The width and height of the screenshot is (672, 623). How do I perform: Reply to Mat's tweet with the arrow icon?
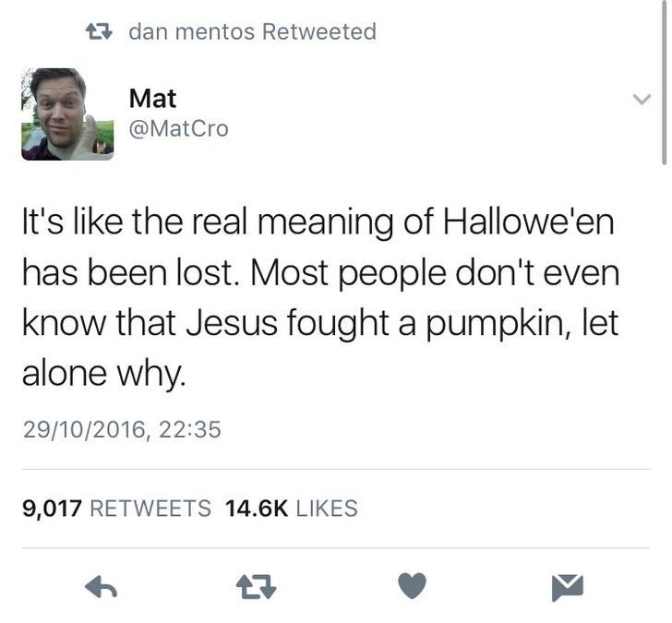(102, 586)
